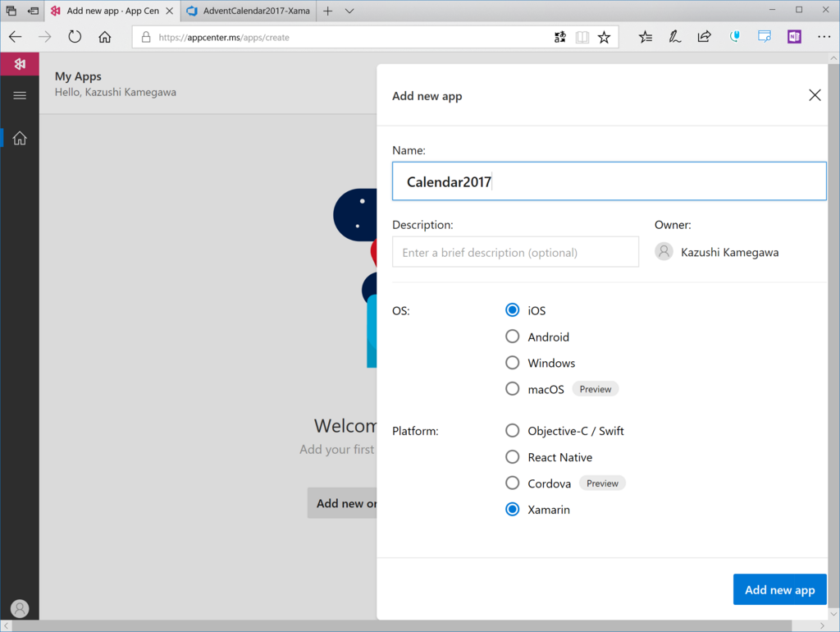This screenshot has height=632, width=840.
Task: Click the tab preview icon at top-left
Action: coord(11,11)
